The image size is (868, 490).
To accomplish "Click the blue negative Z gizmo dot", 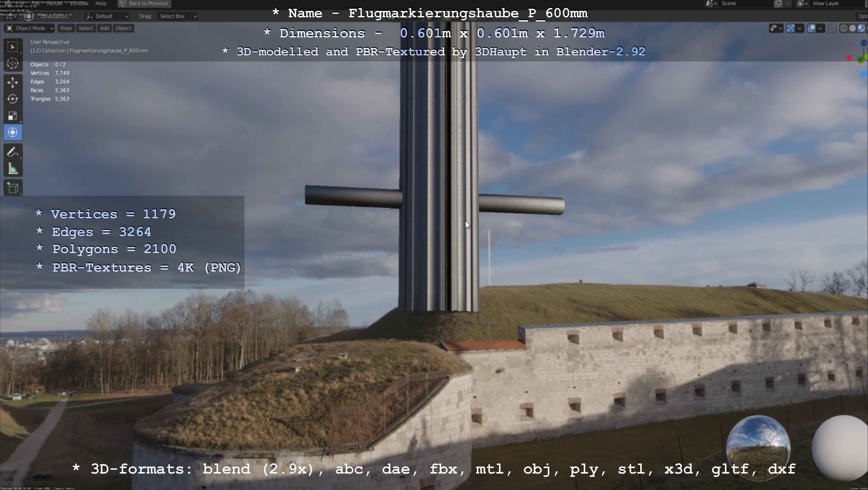I will click(864, 74).
